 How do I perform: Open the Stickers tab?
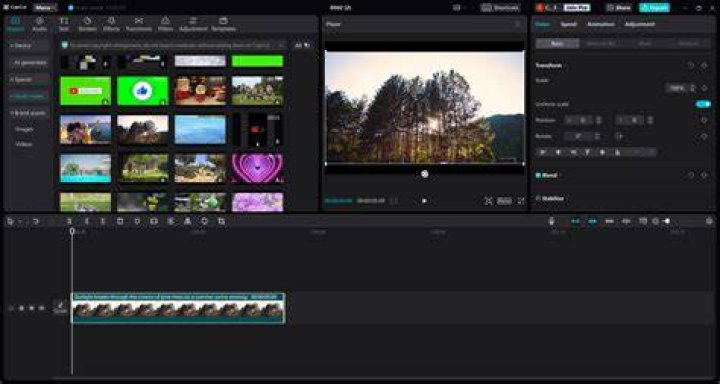[x=87, y=24]
